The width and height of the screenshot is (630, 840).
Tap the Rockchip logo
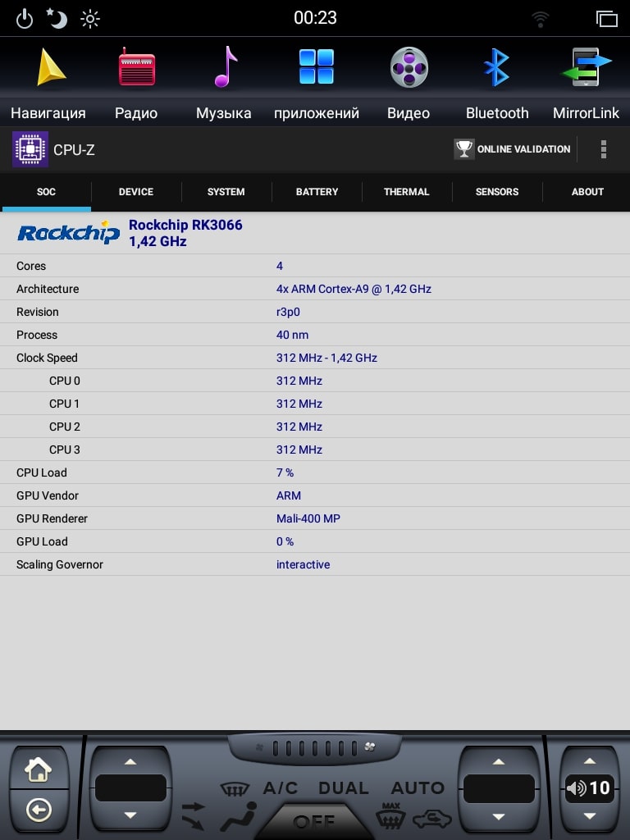coord(69,232)
